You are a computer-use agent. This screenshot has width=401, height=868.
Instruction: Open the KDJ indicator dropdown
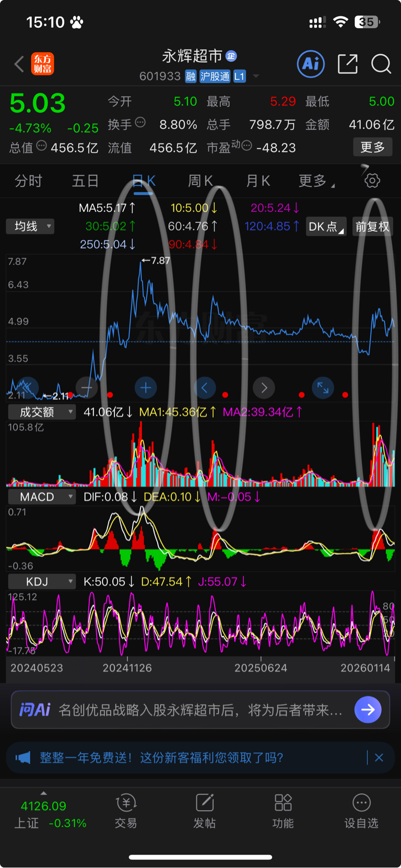(42, 581)
